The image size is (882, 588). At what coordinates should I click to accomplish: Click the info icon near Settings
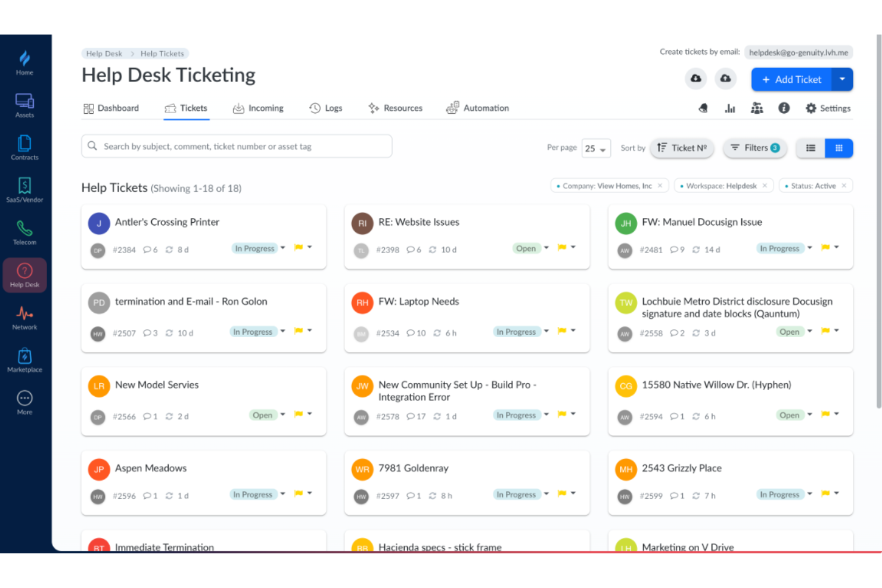click(x=784, y=108)
